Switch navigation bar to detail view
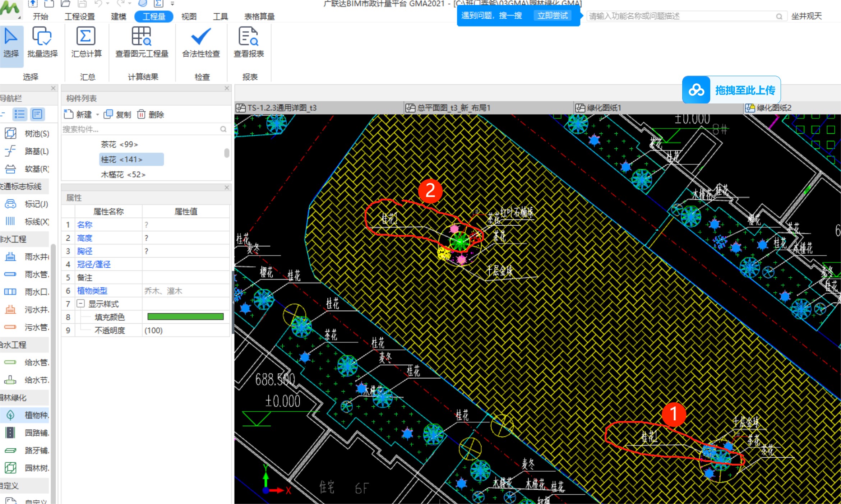The height and width of the screenshot is (504, 841). click(37, 114)
